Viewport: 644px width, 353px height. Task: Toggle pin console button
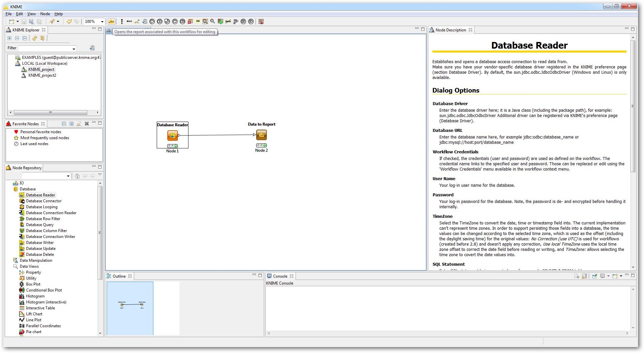click(594, 276)
